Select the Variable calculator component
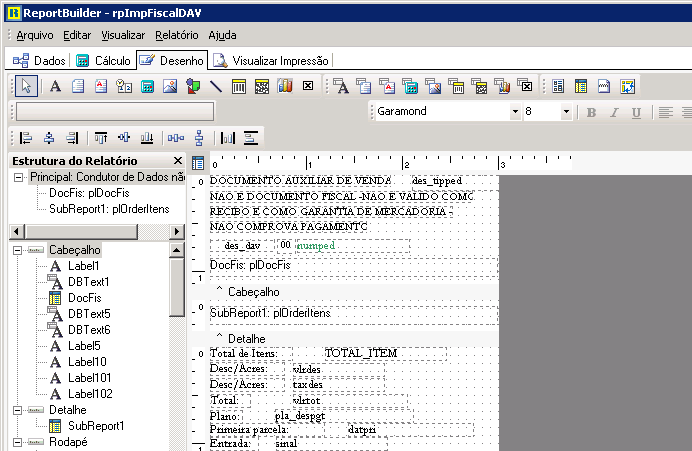Image resolution: width=692 pixels, height=451 pixels. [x=147, y=86]
